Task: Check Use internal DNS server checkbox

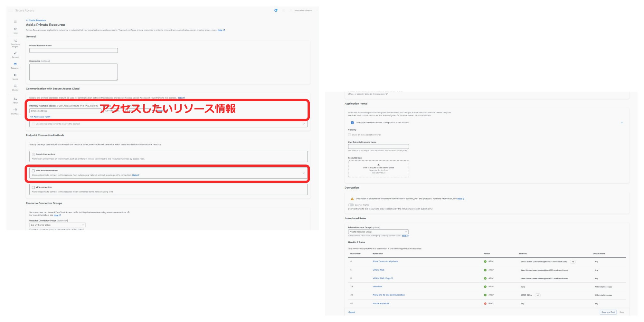Action: 33,124
